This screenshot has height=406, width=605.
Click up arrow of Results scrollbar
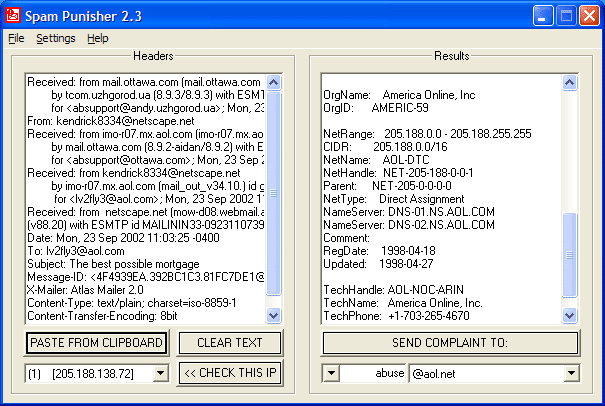[570, 82]
